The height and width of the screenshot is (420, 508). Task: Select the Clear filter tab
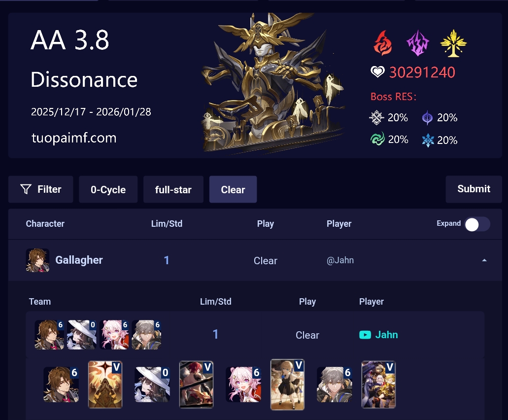click(233, 190)
